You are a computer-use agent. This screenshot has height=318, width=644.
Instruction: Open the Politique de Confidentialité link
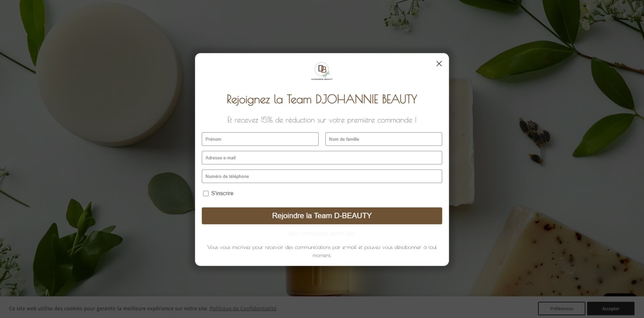243,308
